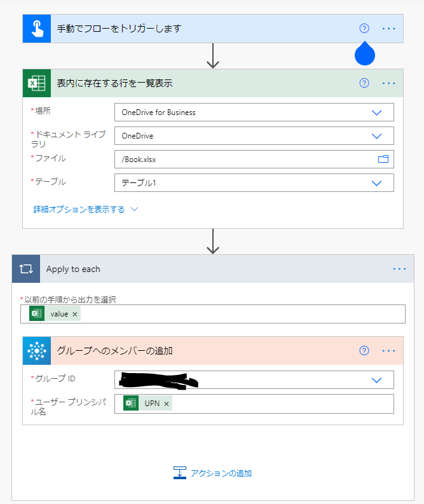This screenshot has width=424, height=504.
Task: Open help for グループへのメンバーの追加
Action: click(x=364, y=351)
